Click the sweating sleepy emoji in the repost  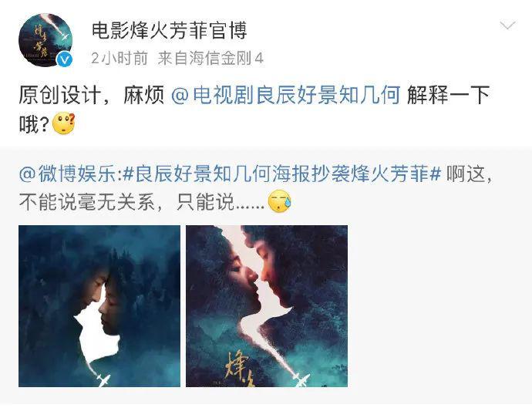(280, 201)
